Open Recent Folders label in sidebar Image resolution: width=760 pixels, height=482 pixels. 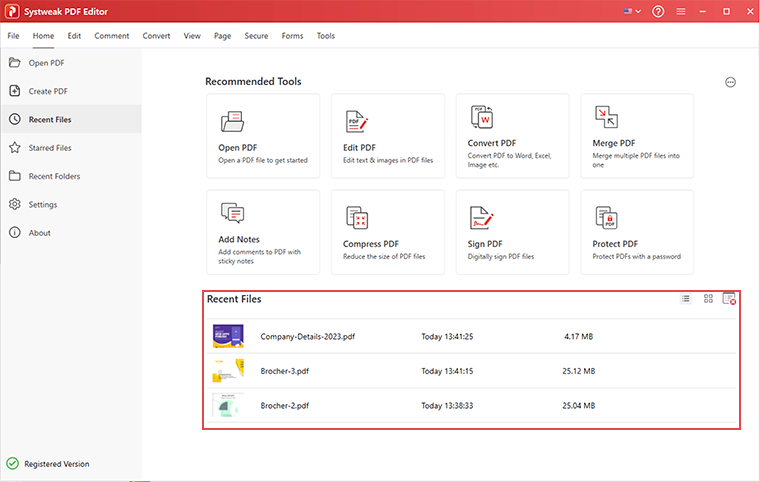click(x=54, y=176)
